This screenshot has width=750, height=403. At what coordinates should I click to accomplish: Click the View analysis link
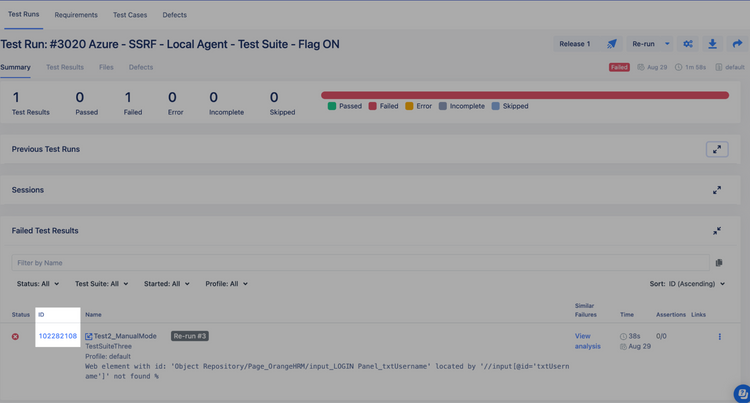pos(587,341)
